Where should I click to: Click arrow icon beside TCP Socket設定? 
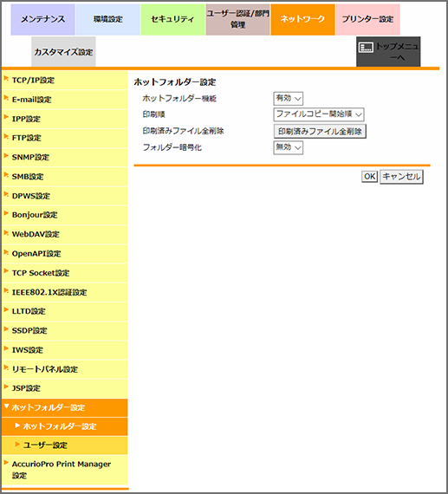point(6,271)
